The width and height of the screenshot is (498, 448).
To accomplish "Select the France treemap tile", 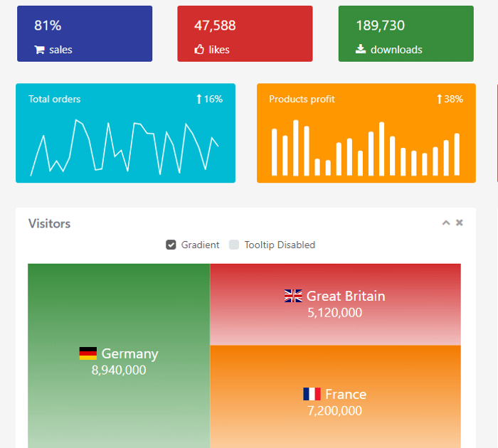I will (x=335, y=397).
